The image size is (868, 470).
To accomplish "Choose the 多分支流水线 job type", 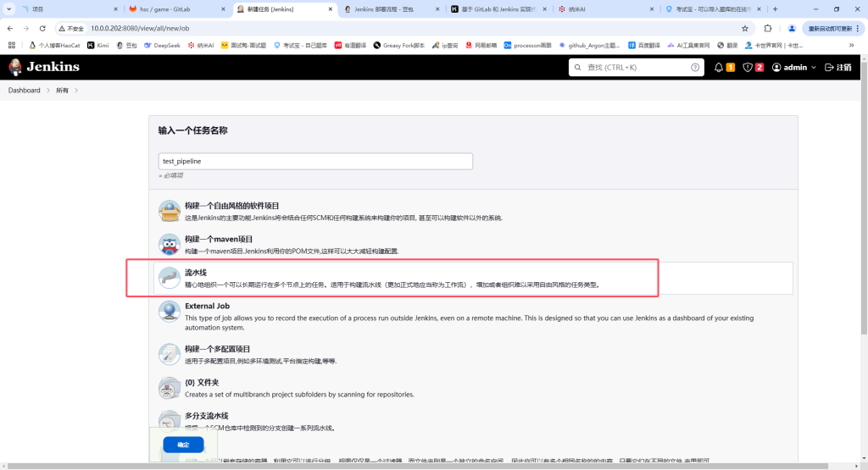I will pos(207,416).
